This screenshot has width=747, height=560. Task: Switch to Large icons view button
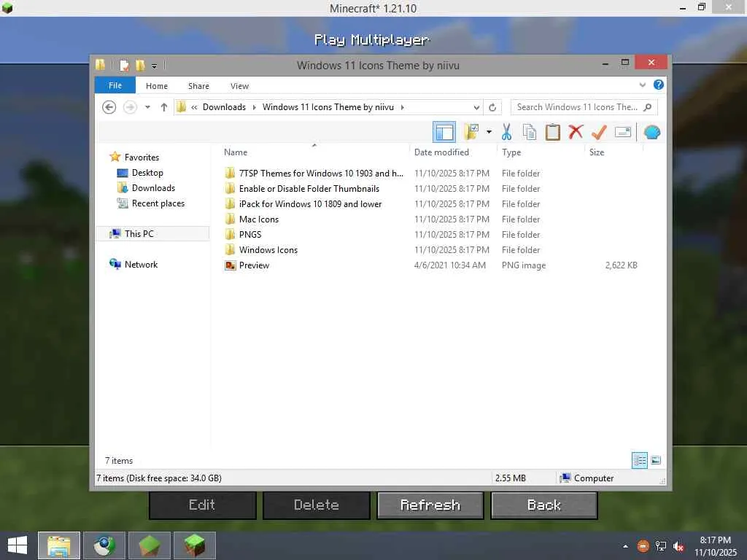(656, 460)
